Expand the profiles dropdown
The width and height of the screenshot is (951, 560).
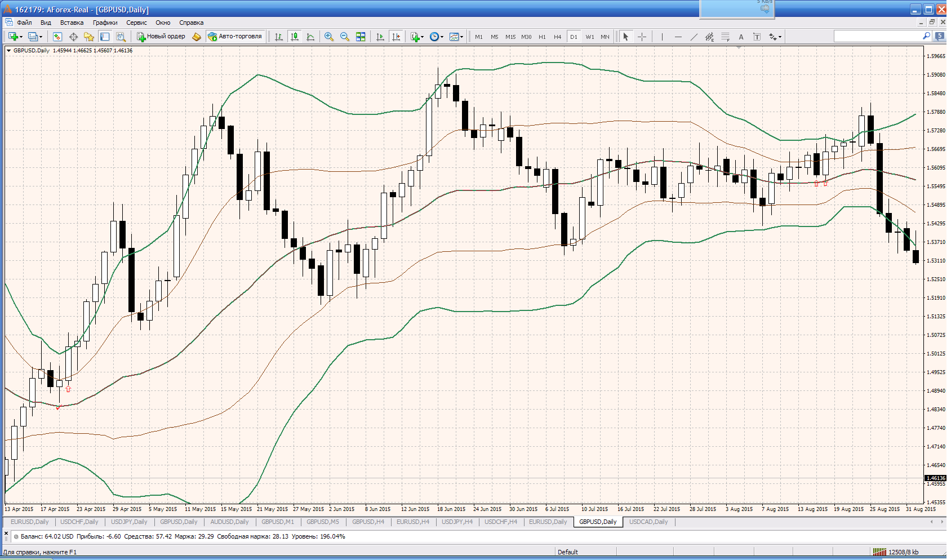click(x=41, y=37)
